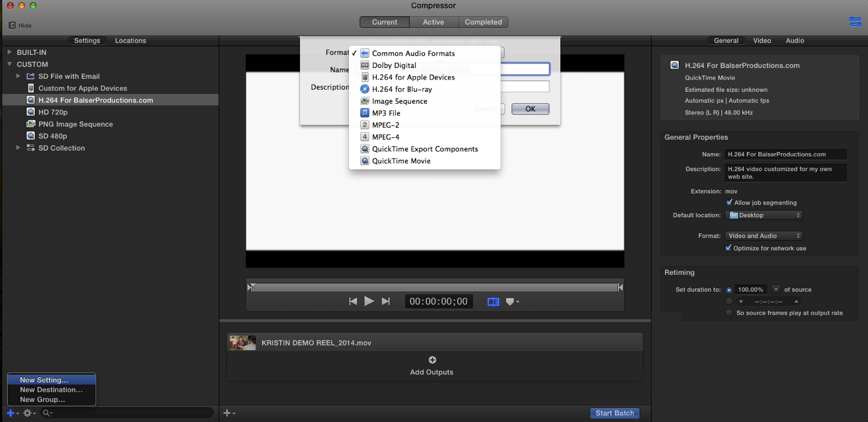This screenshot has height=422, width=868.
Task: Click PNG Image Sequence picture icon
Action: pos(31,124)
